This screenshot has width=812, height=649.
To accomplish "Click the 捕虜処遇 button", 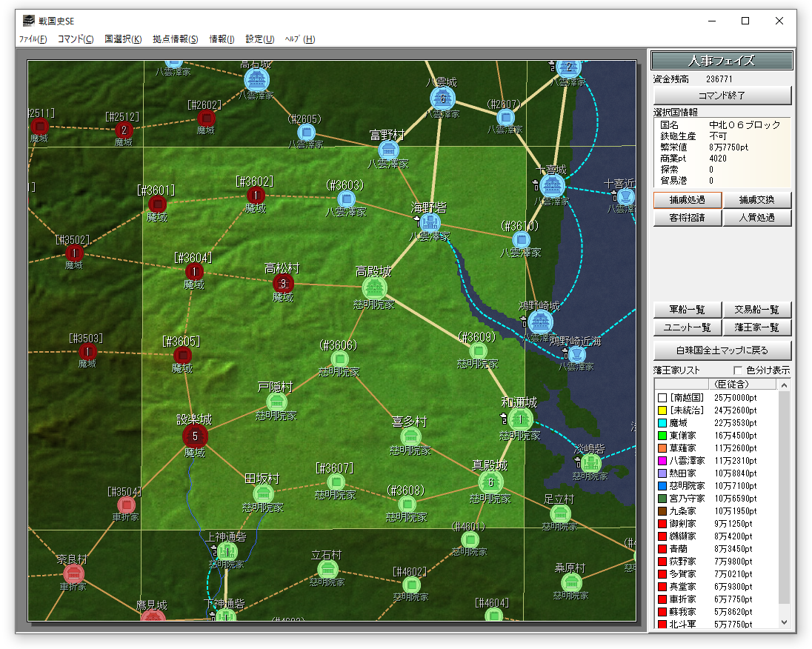I will point(687,200).
